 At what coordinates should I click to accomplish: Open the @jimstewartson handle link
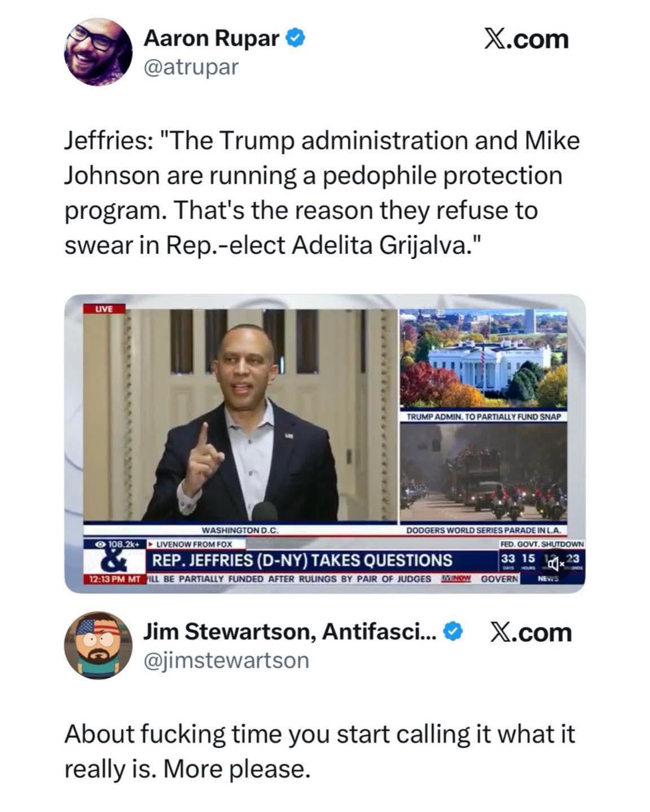(227, 660)
